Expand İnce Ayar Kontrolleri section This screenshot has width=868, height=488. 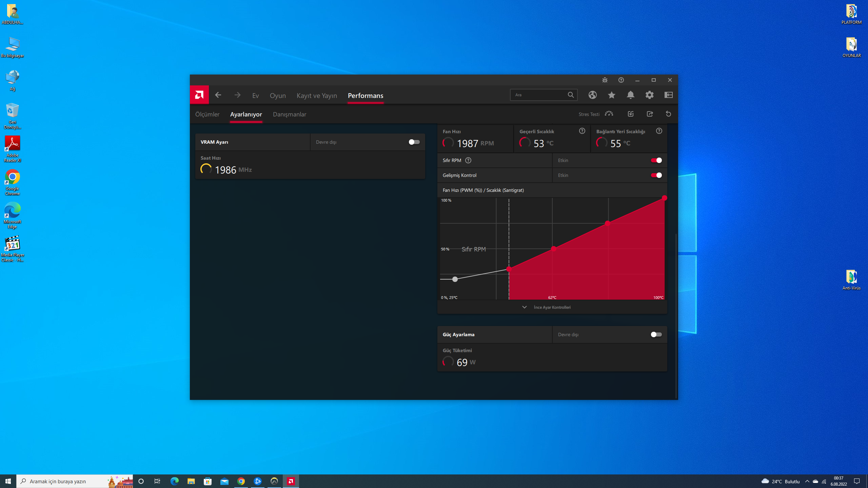pyautogui.click(x=552, y=307)
